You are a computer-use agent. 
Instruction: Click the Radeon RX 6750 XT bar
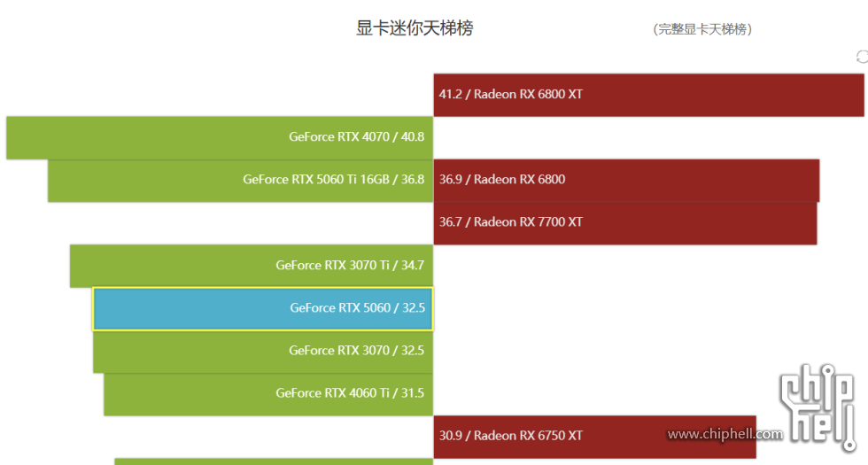click(594, 437)
